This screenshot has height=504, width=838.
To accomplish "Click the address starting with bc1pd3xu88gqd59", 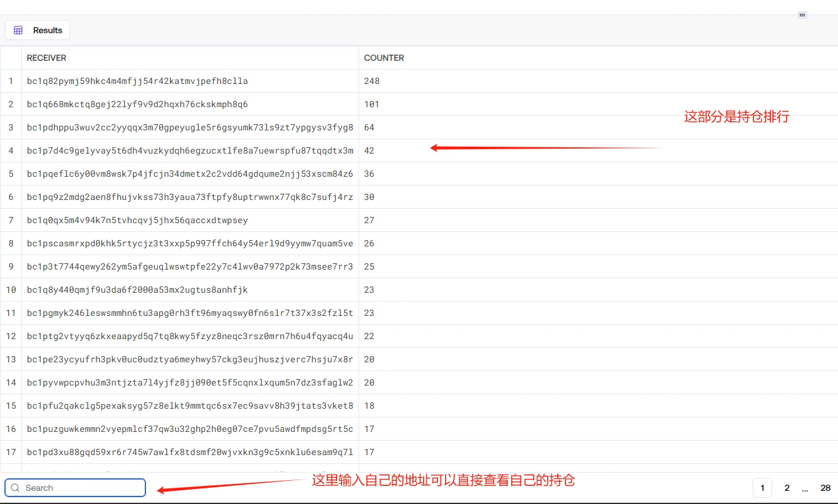I will click(190, 452).
